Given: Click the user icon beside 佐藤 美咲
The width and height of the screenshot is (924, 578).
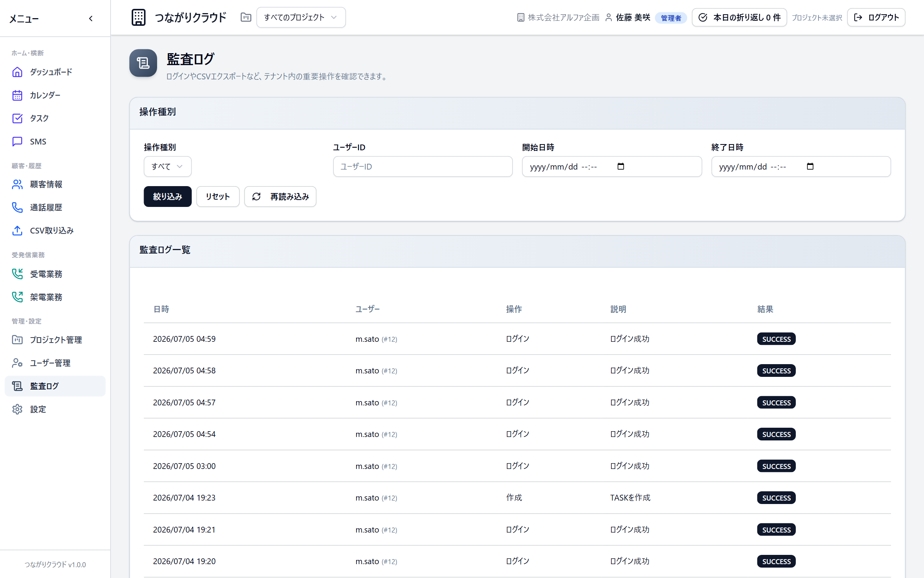Looking at the screenshot, I should (609, 17).
